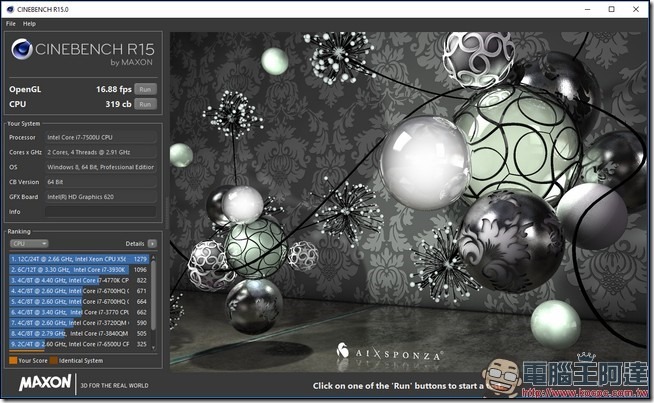Open the File menu
This screenshot has height=403, width=654.
[x=11, y=23]
